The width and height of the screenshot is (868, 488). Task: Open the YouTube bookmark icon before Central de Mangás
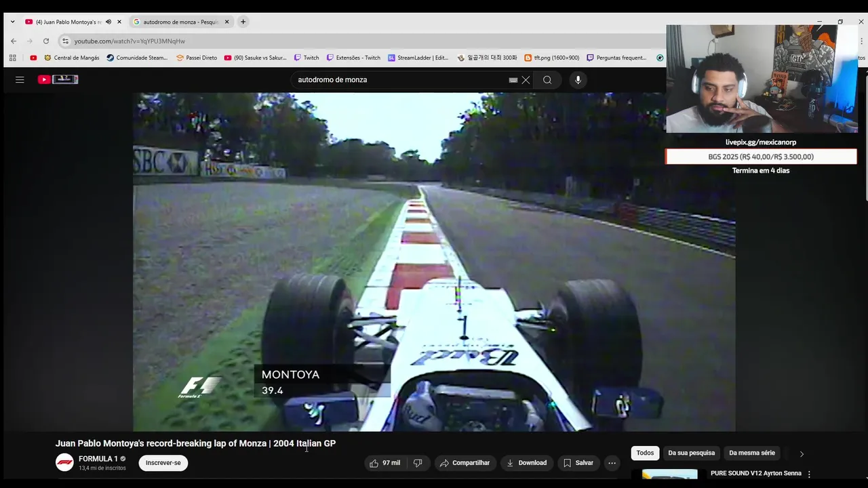click(x=33, y=58)
